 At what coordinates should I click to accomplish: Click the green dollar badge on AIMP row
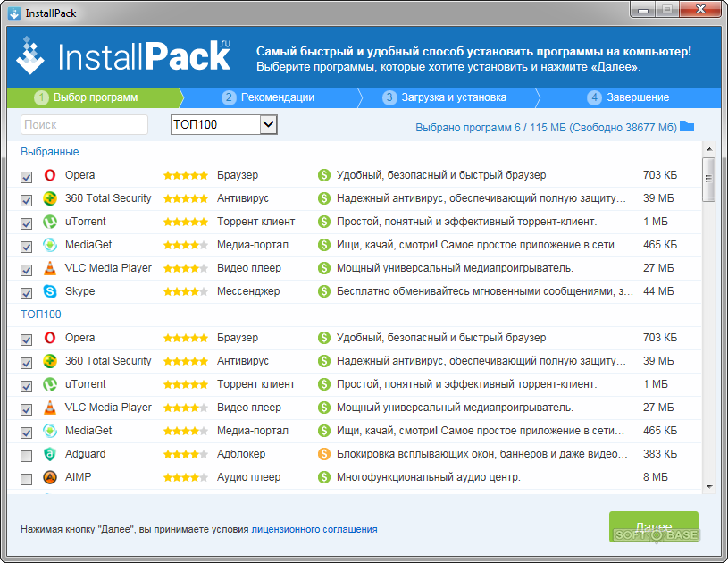point(323,477)
